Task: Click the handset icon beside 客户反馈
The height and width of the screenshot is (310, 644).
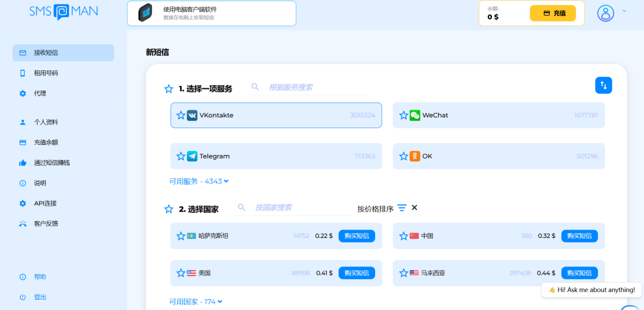Action: click(23, 224)
